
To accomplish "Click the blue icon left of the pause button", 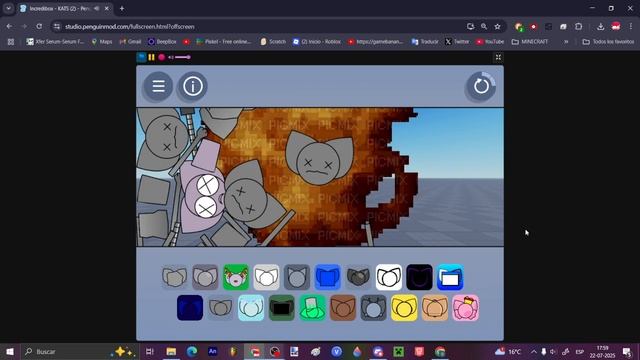I will (141, 57).
